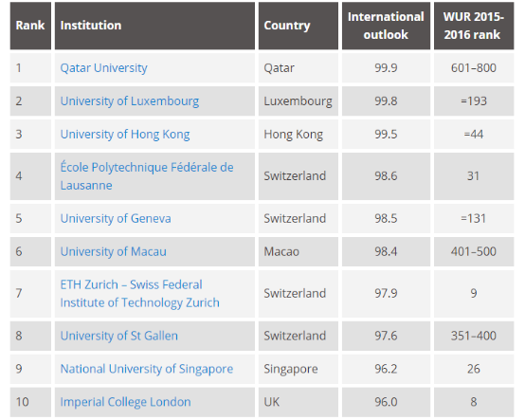Screen dimensions: 525x420
Task: Select the Singapore country cell
Action: [x=299, y=369]
